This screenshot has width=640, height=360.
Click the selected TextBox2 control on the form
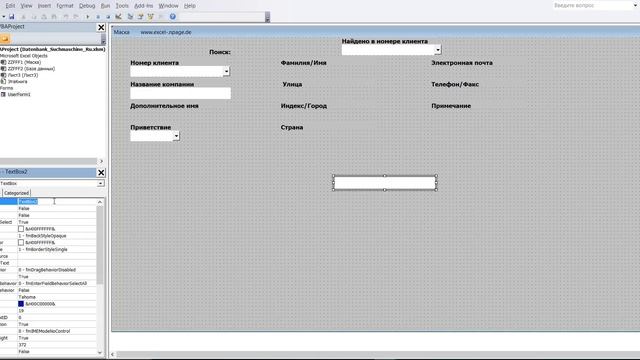pos(384,182)
